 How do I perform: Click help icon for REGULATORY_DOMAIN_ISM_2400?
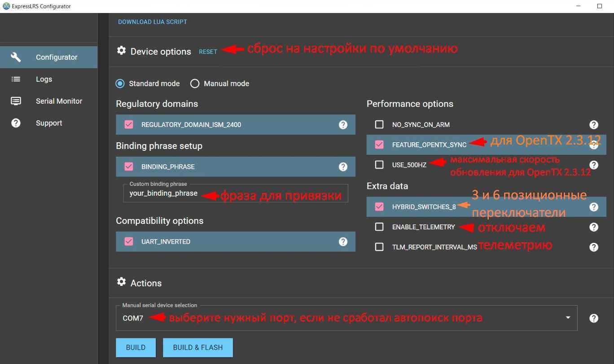pyautogui.click(x=343, y=125)
